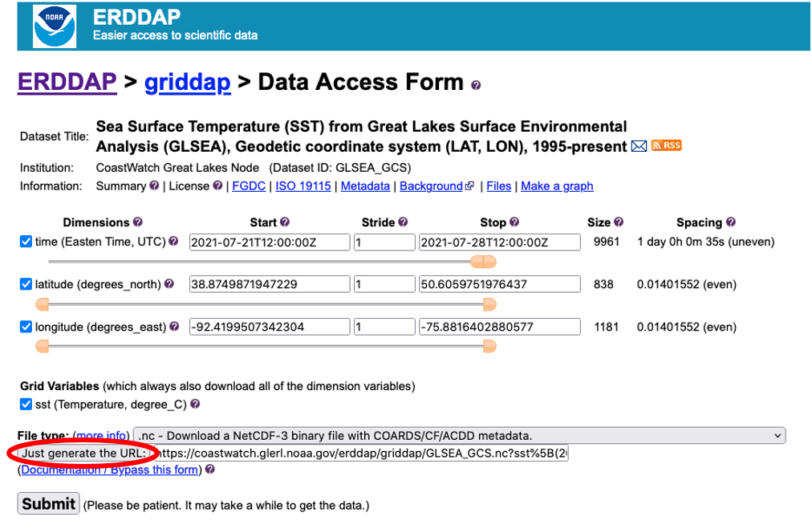Click help icon next to Stride header

point(403,222)
